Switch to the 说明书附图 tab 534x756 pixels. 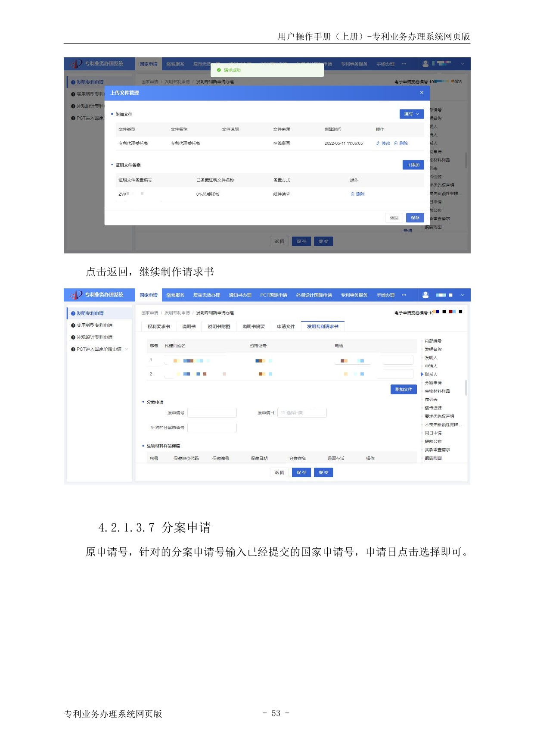click(219, 327)
